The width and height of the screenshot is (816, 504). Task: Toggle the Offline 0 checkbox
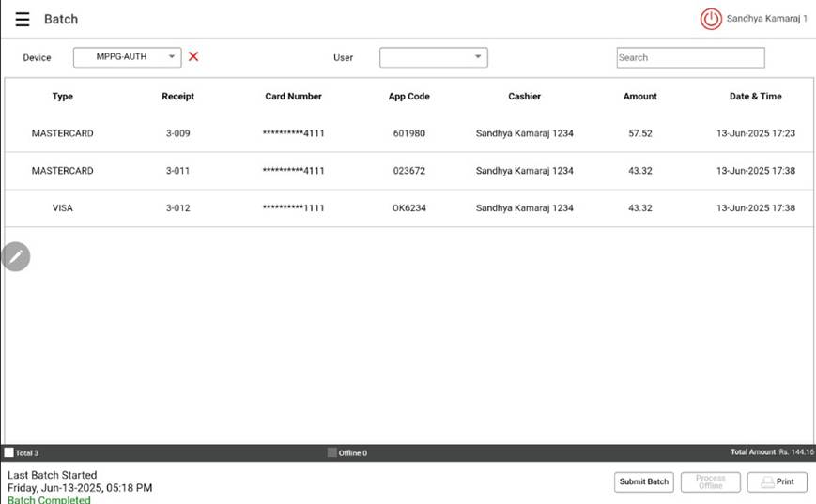point(331,452)
